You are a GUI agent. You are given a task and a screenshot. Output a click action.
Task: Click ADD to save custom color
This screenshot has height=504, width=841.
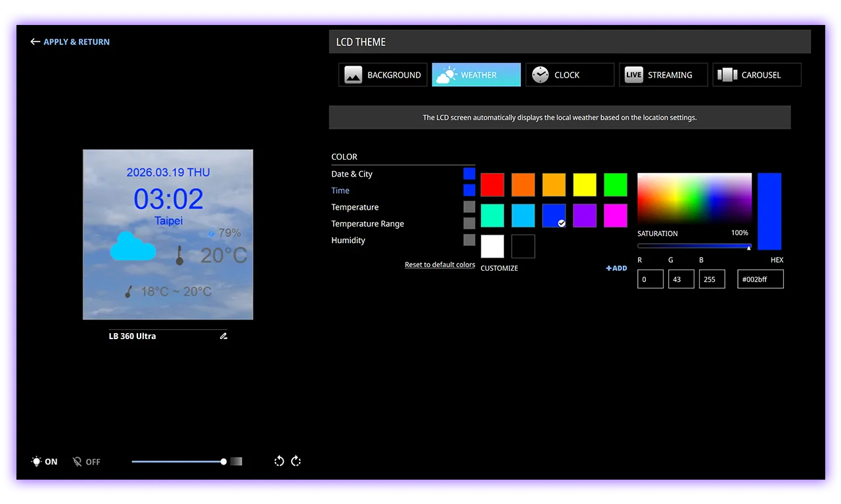tap(616, 268)
